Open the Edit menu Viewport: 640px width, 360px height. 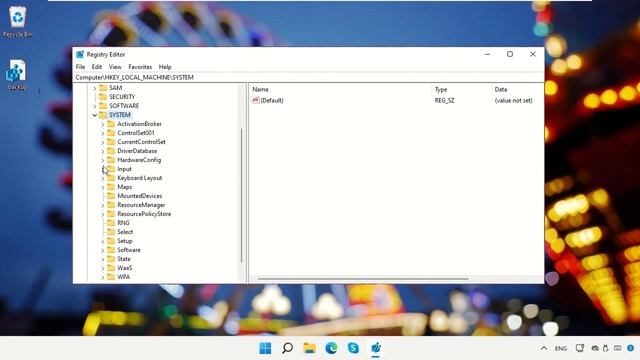coord(97,67)
